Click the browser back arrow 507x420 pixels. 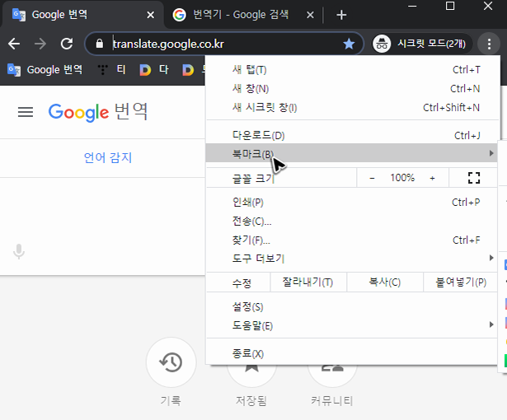coord(14,44)
